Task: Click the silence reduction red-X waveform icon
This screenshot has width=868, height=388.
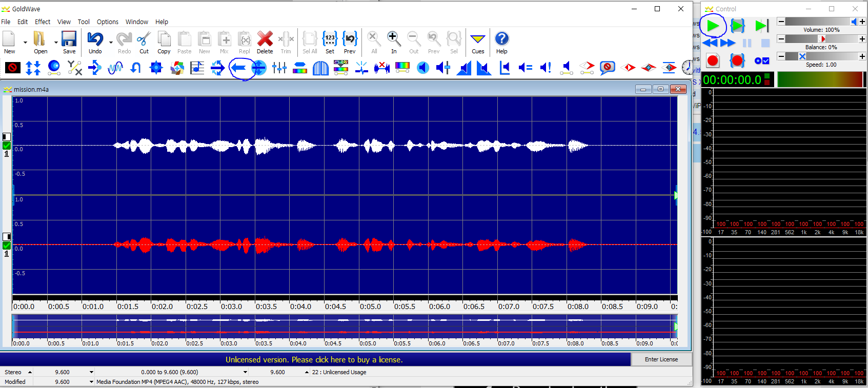Action: 382,68
